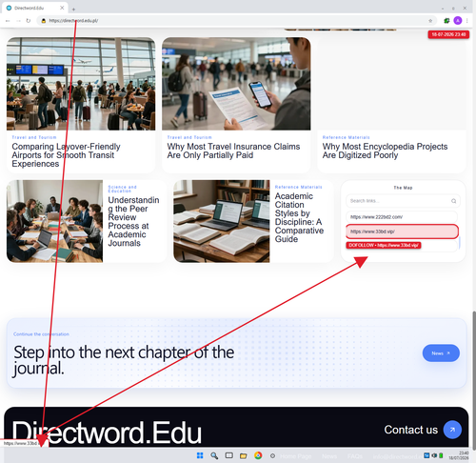Click Continue the conversation label

point(41,334)
